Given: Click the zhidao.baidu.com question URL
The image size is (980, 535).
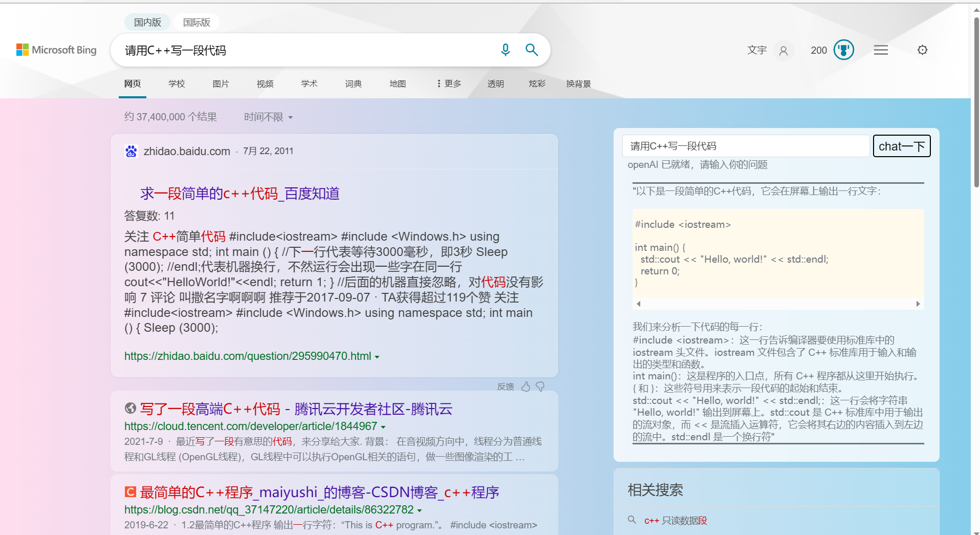Looking at the screenshot, I should click(x=248, y=356).
